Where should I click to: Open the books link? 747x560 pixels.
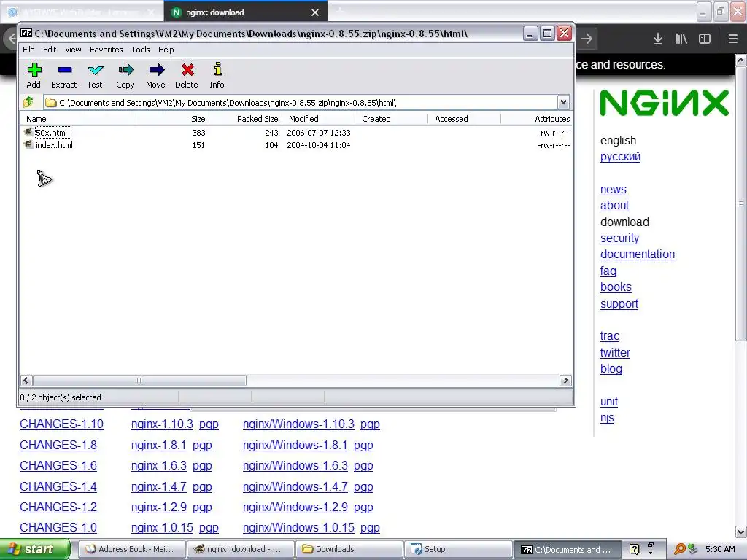(616, 287)
